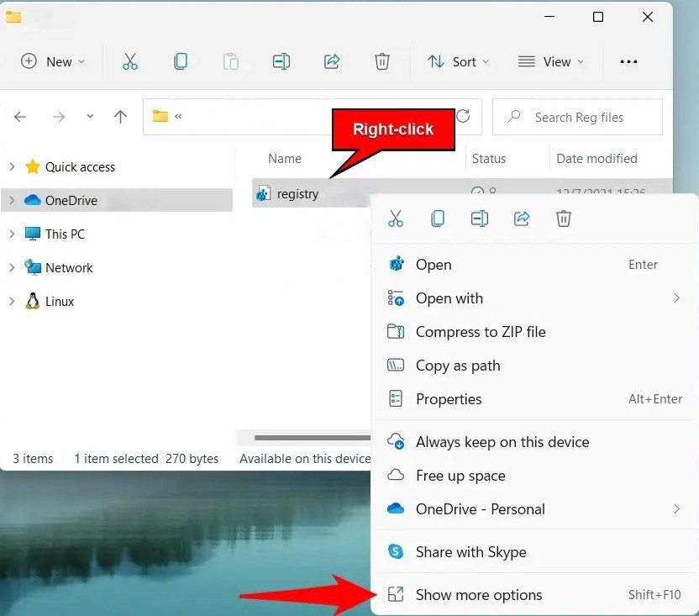Click the registry file icon
Image resolution: width=699 pixels, height=616 pixels.
click(263, 193)
